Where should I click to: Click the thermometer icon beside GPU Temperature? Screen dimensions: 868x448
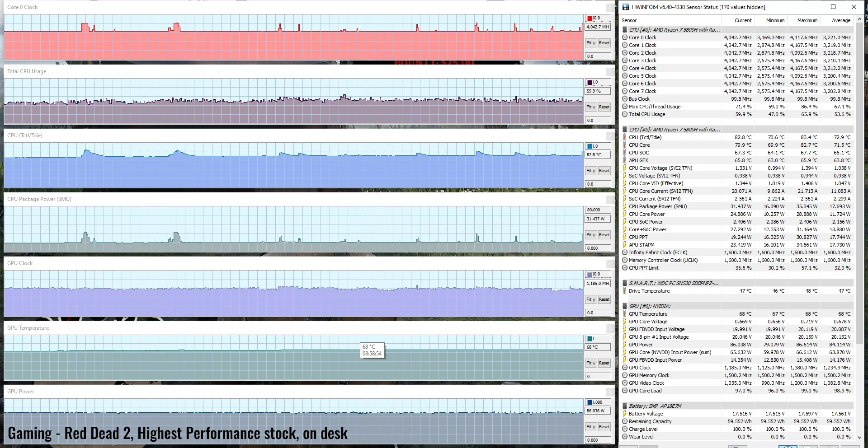coord(625,313)
